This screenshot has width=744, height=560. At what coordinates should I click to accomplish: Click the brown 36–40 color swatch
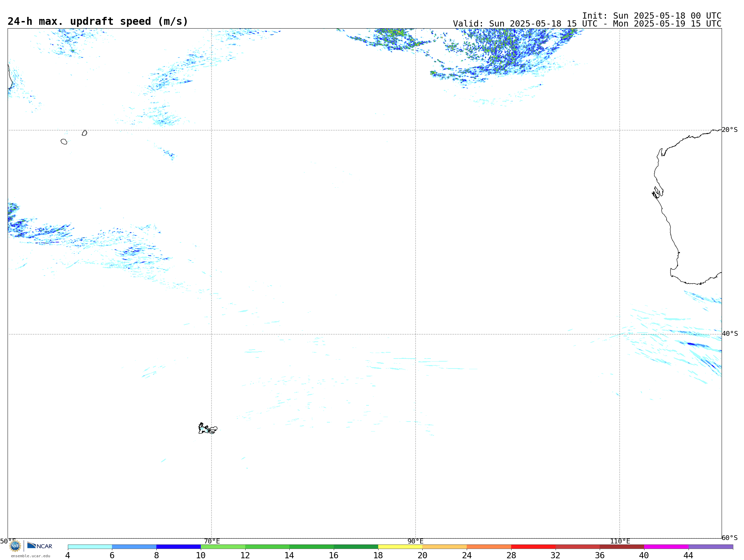622,547
